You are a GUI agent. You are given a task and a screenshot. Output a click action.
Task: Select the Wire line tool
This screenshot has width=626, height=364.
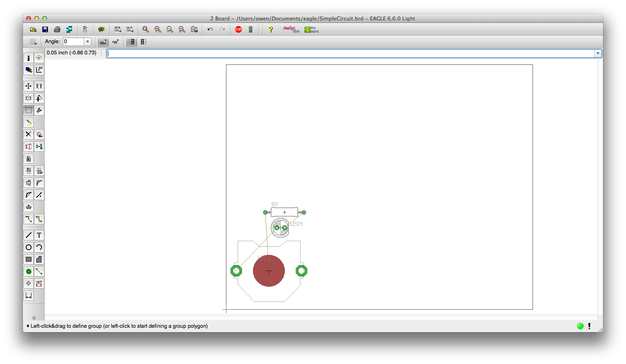[x=29, y=235]
